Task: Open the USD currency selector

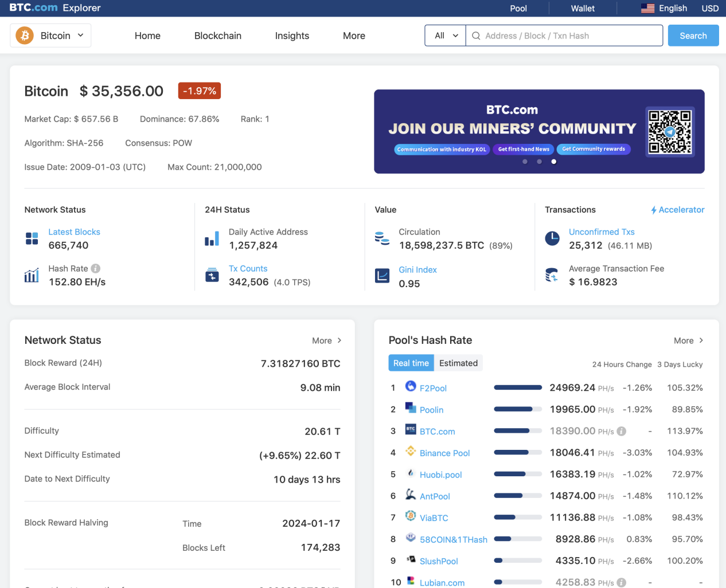Action: pos(710,8)
